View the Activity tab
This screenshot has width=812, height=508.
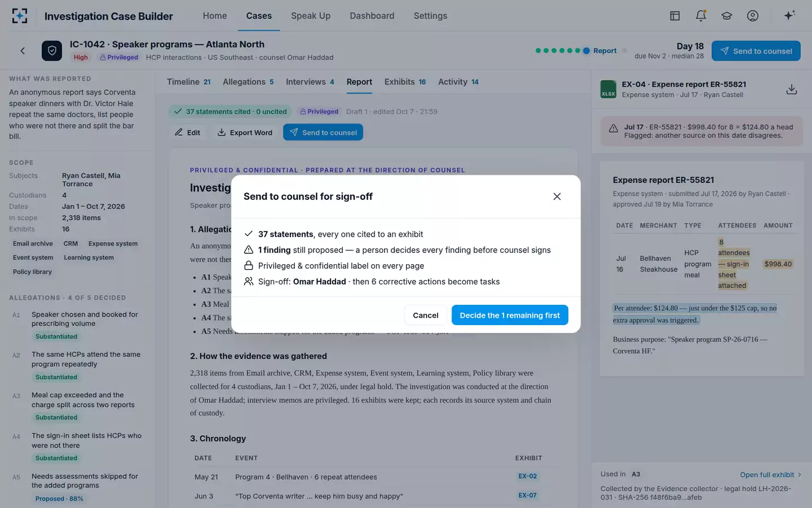click(x=458, y=82)
